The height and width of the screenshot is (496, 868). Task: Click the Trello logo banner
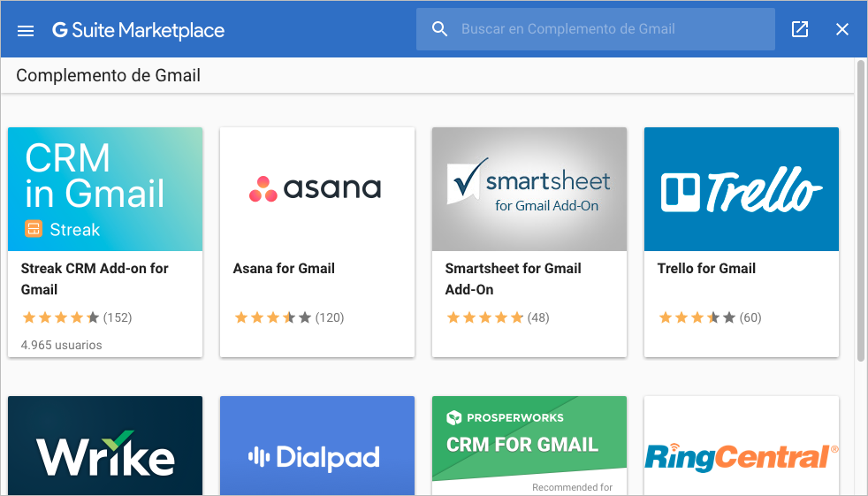point(742,189)
